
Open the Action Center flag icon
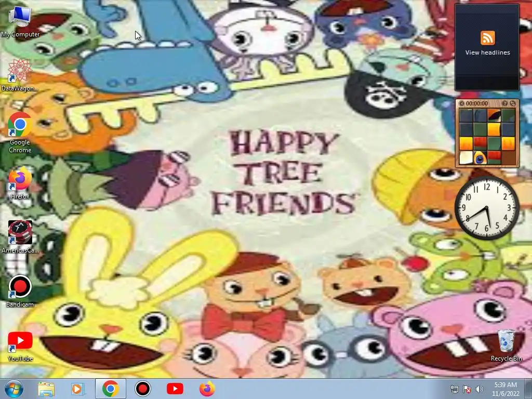(467, 390)
